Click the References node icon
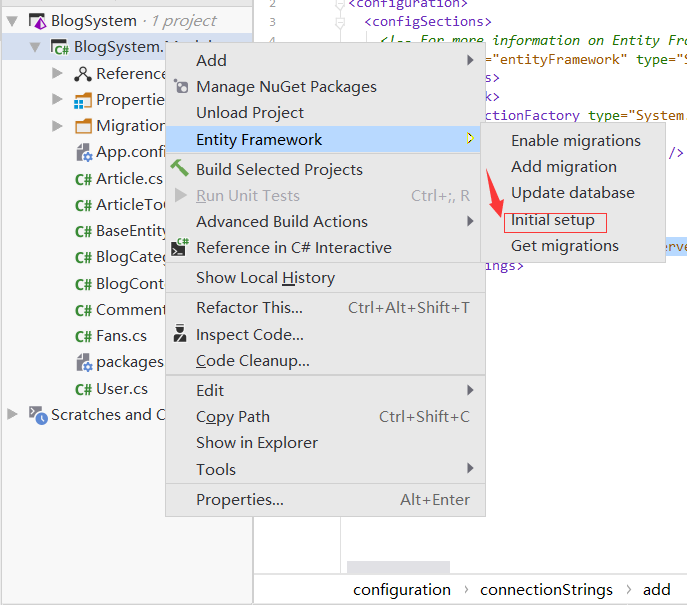Viewport: 687px width, 605px height. coord(83,74)
